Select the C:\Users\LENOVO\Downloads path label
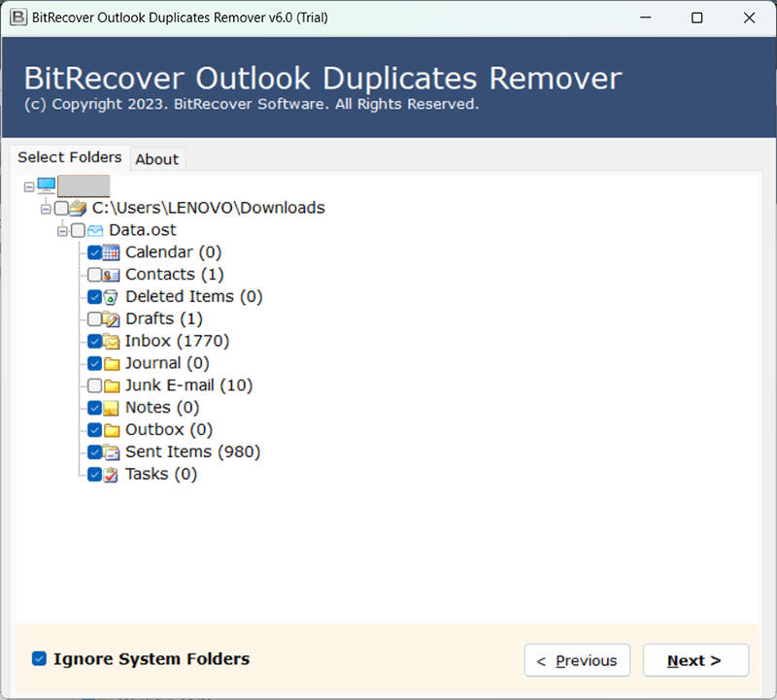Screen dimensions: 777x700 pyautogui.click(x=209, y=208)
